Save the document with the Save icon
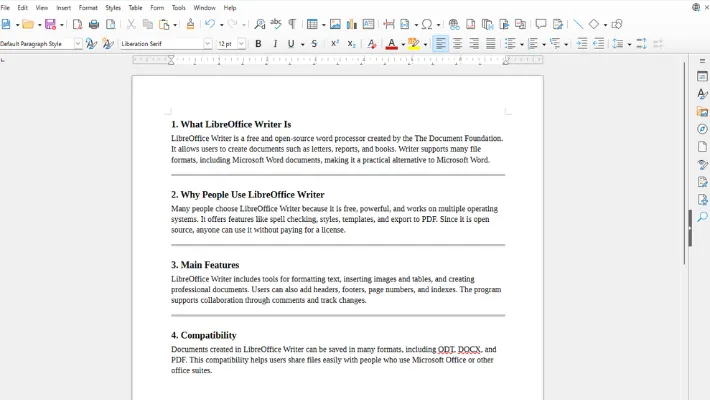The width and height of the screenshot is (710, 400). tap(50, 24)
